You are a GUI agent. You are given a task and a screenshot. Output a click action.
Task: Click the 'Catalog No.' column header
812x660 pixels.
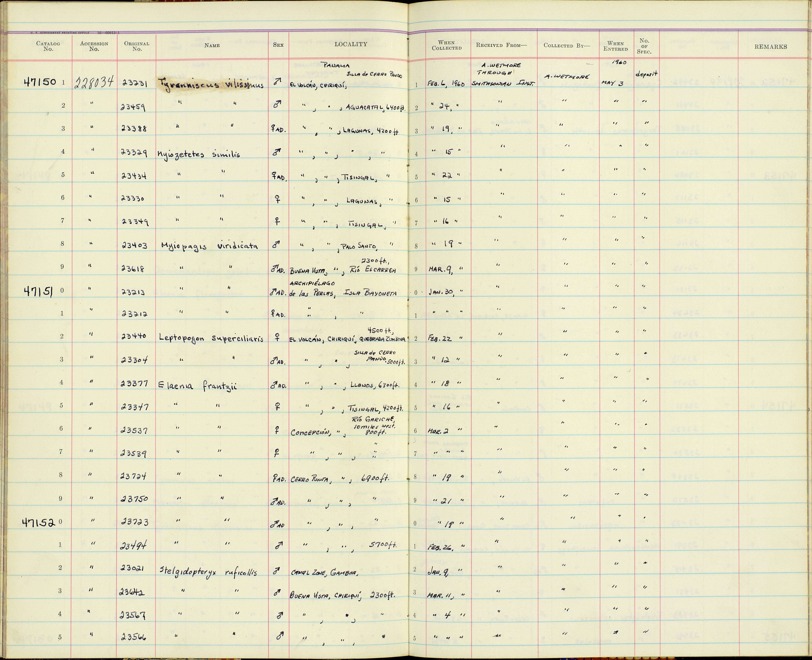pyautogui.click(x=48, y=46)
